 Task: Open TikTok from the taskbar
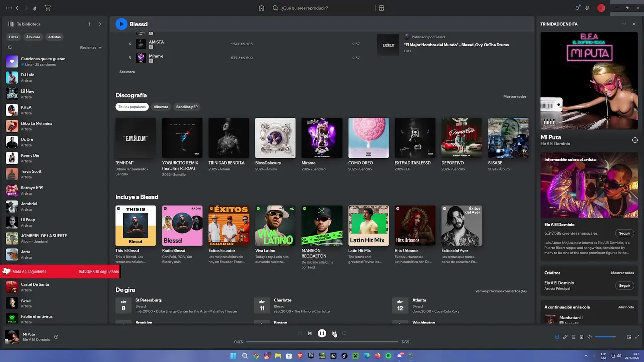[344, 356]
